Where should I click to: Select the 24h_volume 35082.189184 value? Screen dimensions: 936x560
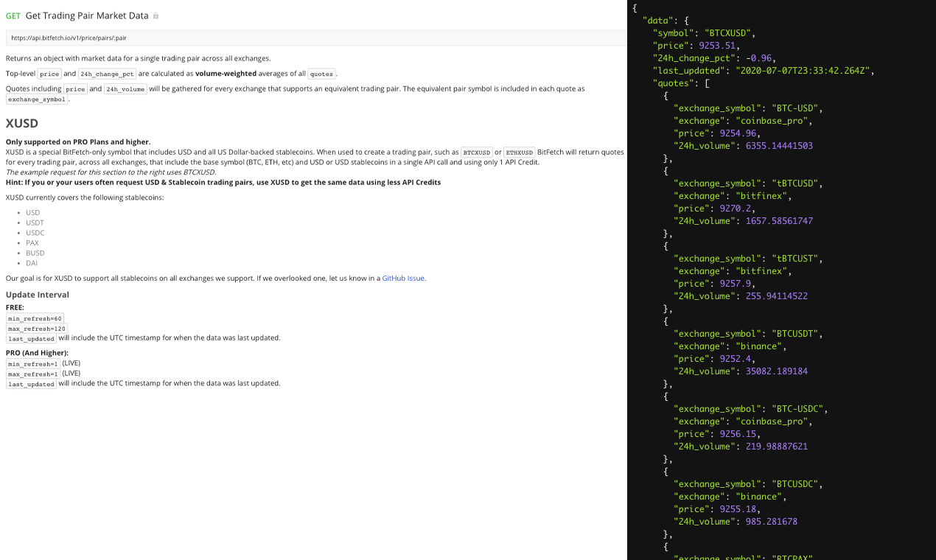tap(777, 371)
